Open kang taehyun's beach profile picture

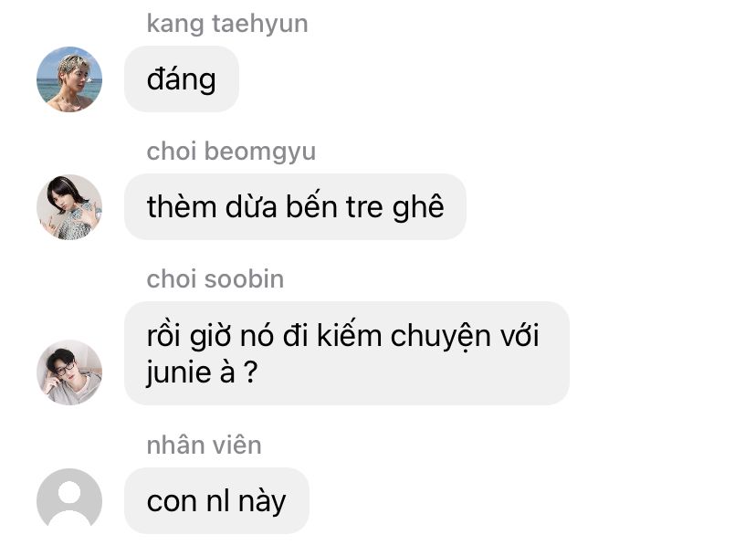coord(69,79)
